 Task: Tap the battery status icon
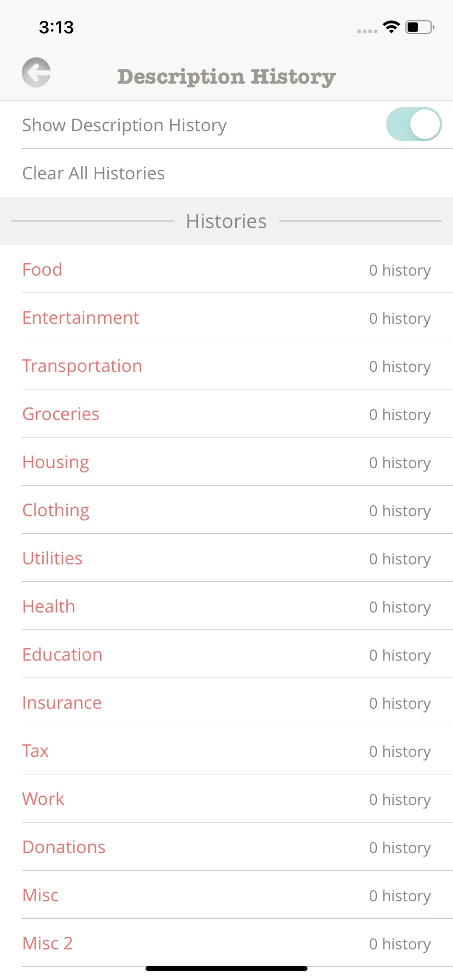point(420,27)
